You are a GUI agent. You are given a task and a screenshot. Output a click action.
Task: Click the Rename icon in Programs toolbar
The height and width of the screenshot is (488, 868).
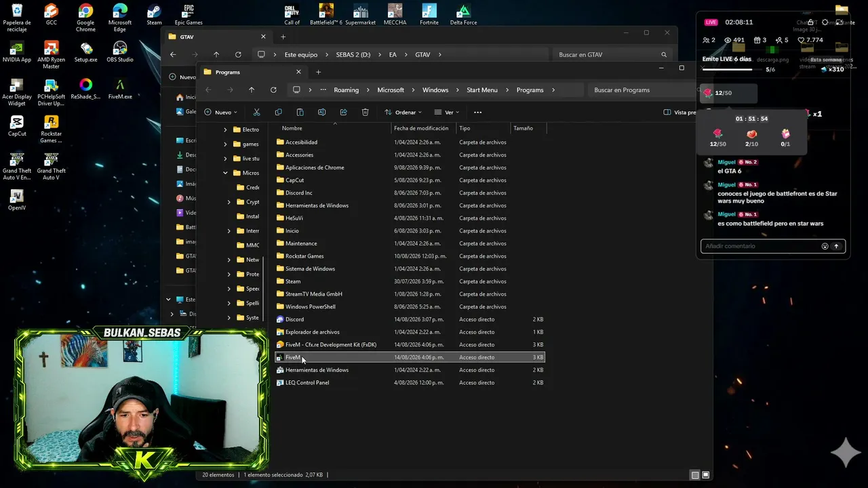[x=321, y=113]
